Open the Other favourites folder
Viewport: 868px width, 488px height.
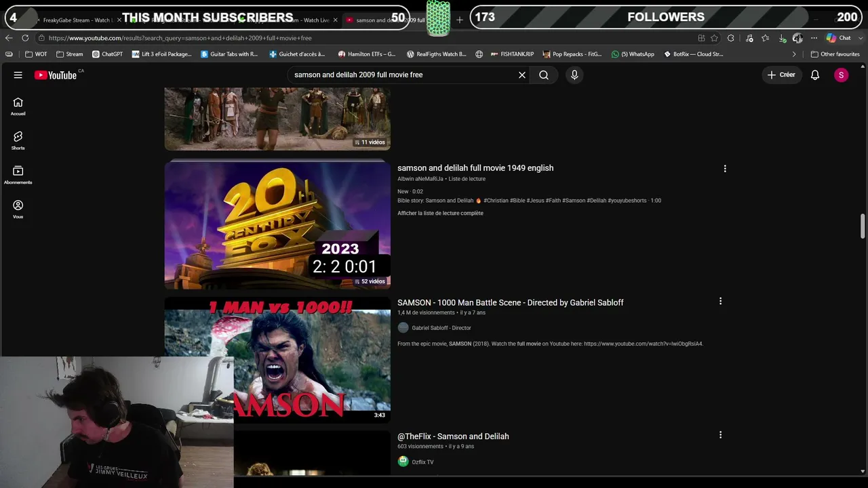coord(835,54)
